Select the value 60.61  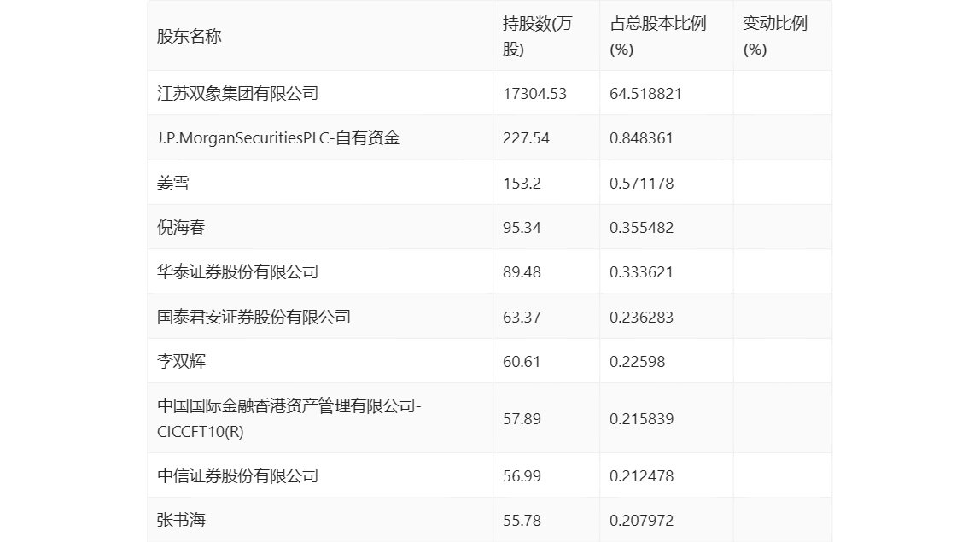pos(522,361)
